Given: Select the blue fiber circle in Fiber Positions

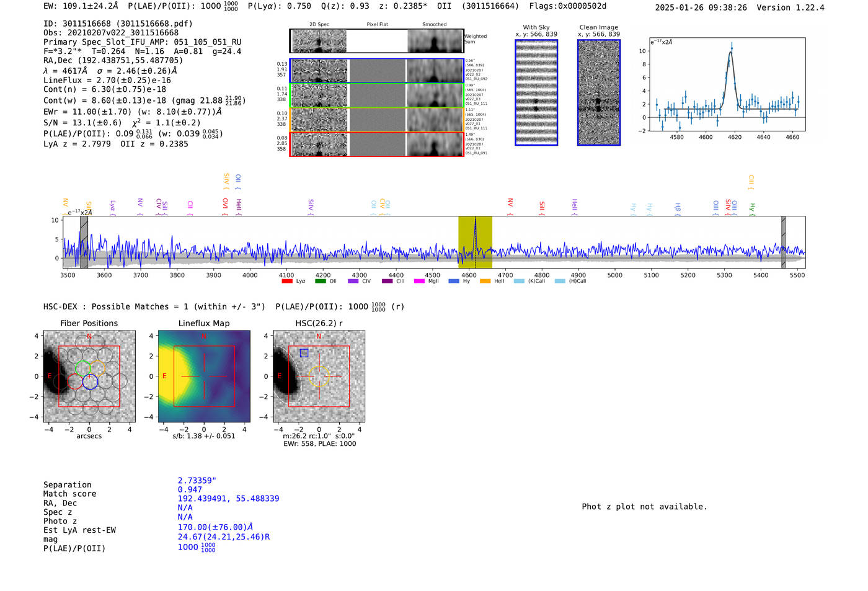Looking at the screenshot, I should click(91, 382).
